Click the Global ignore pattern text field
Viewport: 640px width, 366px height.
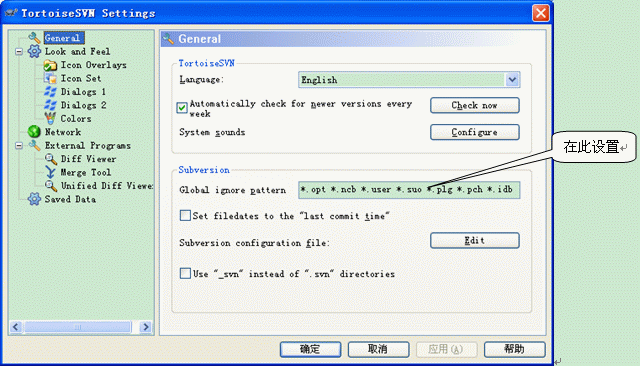click(409, 190)
